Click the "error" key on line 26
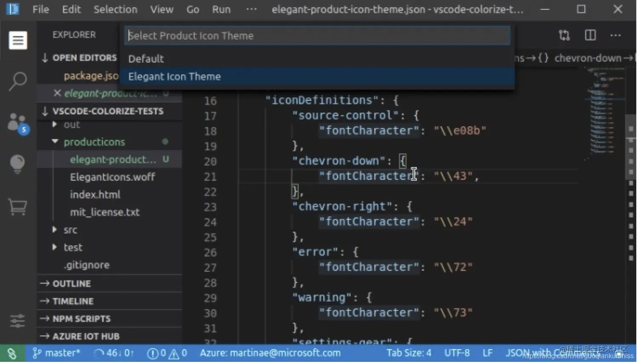The image size is (638, 364). [315, 252]
